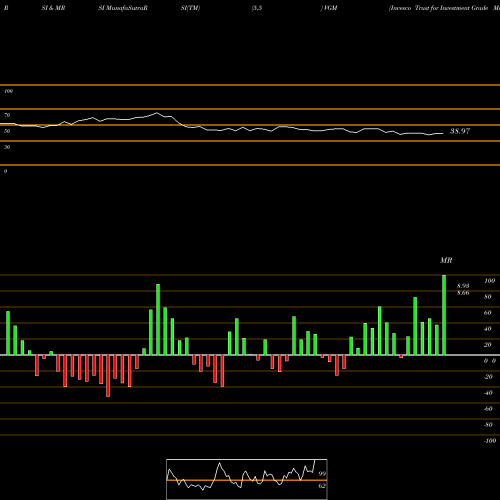Click the MR axis label -20
The width and height of the screenshot is (500, 500).
488,377
